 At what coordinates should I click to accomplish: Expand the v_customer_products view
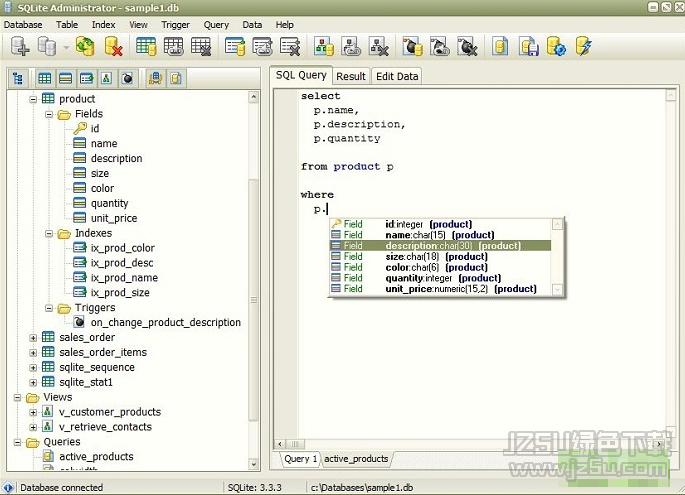click(x=33, y=412)
